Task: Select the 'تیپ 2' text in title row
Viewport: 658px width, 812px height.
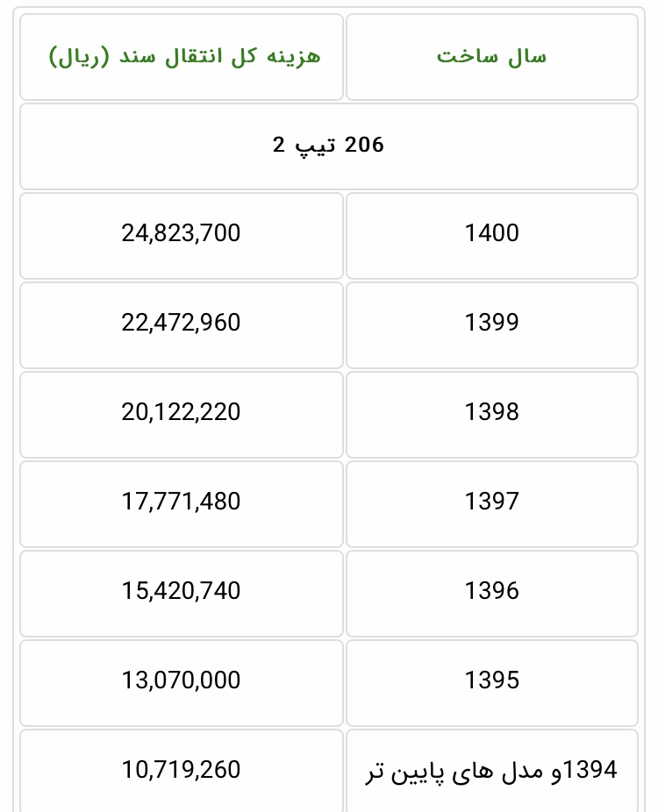Action: (303, 145)
